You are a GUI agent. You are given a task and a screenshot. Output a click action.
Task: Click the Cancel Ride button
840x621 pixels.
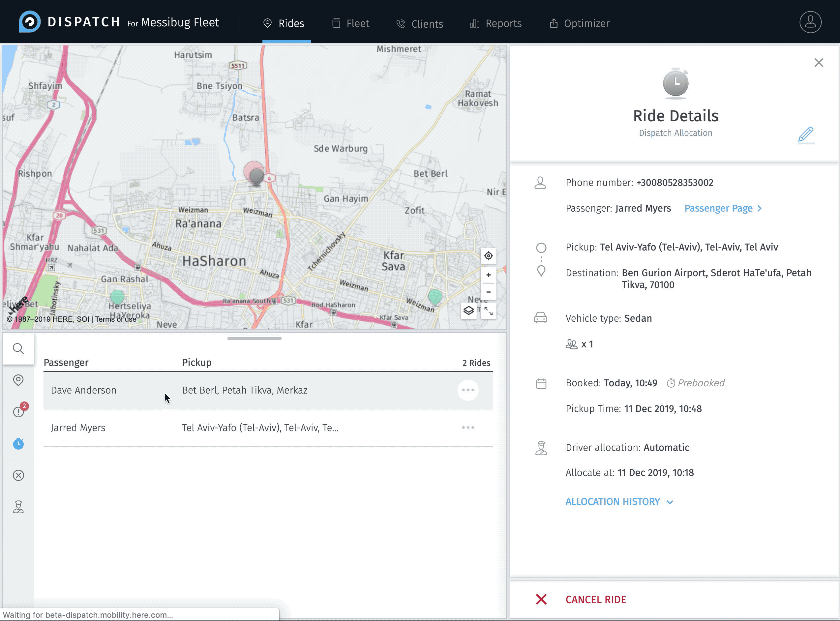pyautogui.click(x=595, y=600)
